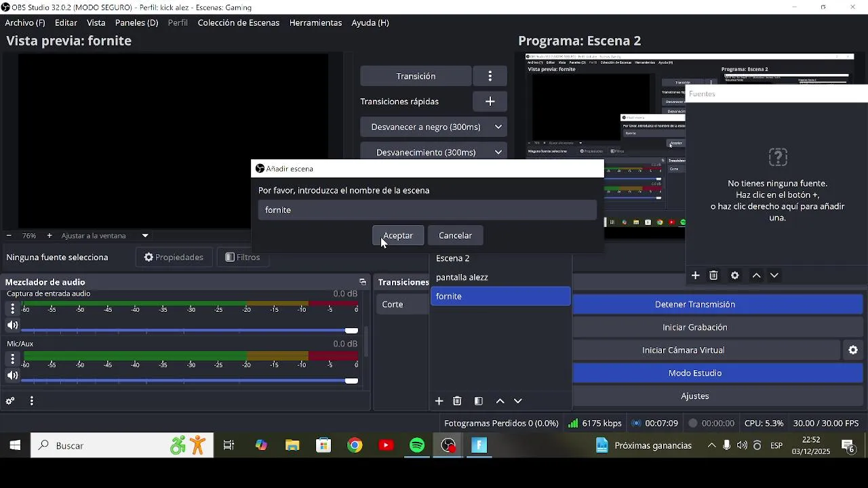
Task: Add a quick transition with the plus button
Action: [x=490, y=102]
